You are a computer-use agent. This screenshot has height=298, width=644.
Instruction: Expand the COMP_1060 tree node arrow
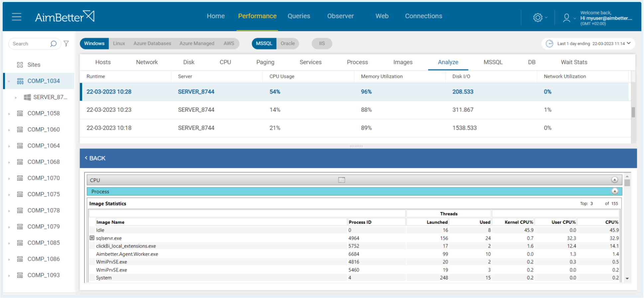click(x=9, y=130)
